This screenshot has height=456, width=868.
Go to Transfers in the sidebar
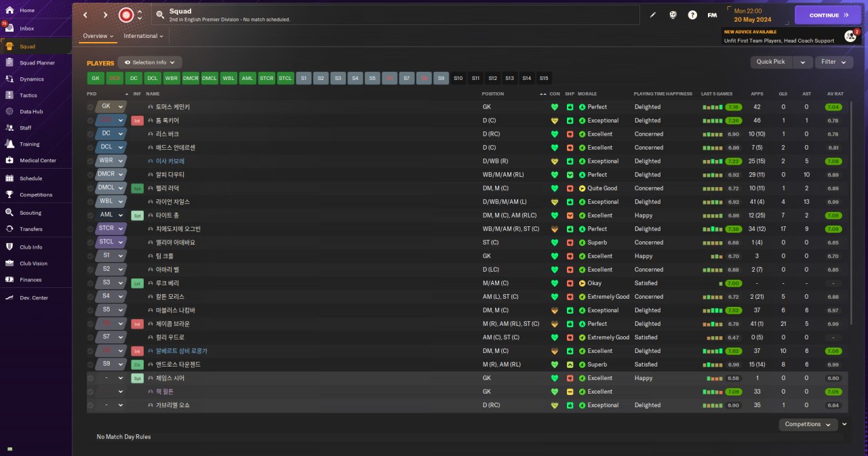(31, 229)
